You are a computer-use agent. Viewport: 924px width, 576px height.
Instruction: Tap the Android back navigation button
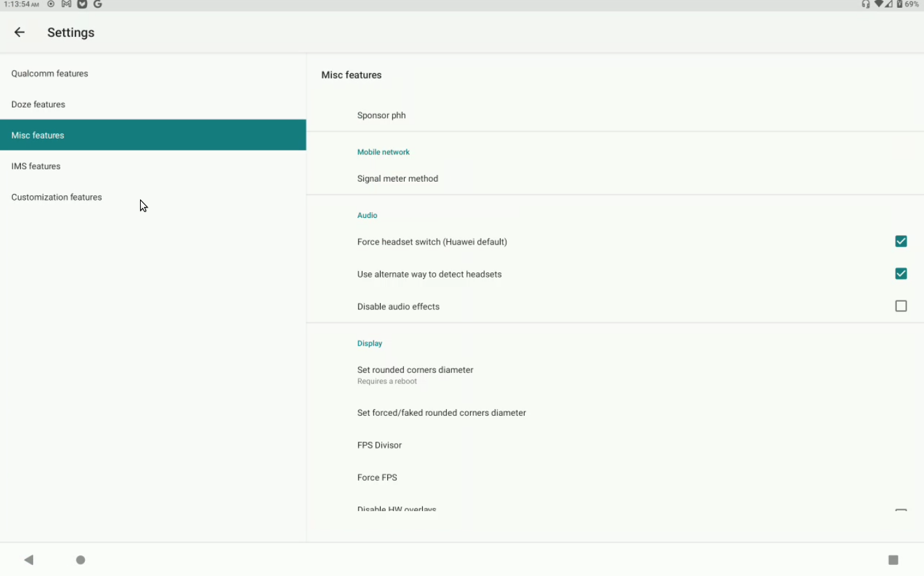coord(29,560)
